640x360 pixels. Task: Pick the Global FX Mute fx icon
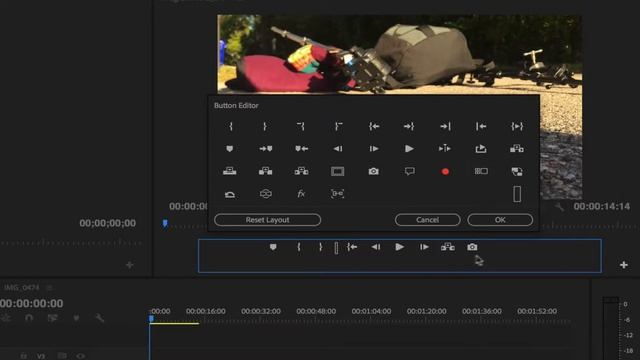pos(301,194)
